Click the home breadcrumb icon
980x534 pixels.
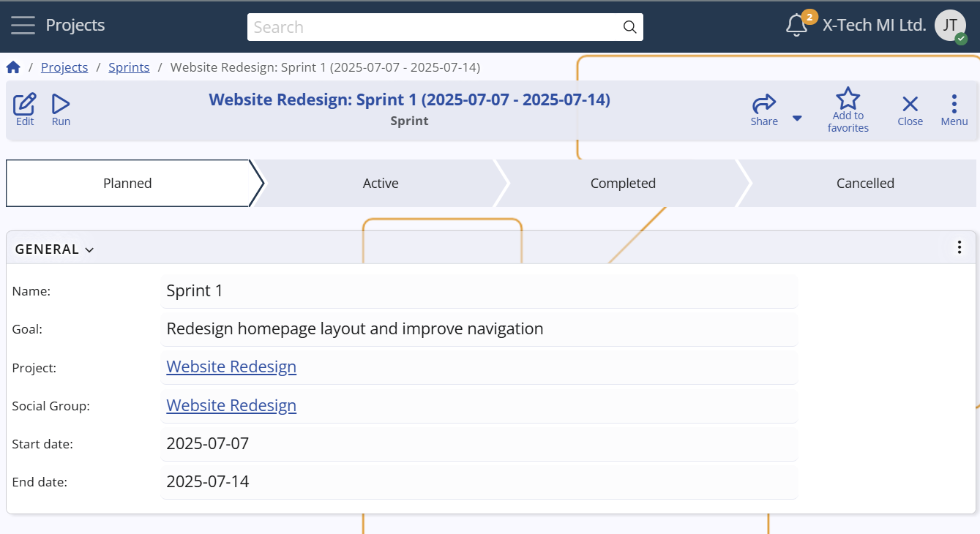pyautogui.click(x=13, y=67)
